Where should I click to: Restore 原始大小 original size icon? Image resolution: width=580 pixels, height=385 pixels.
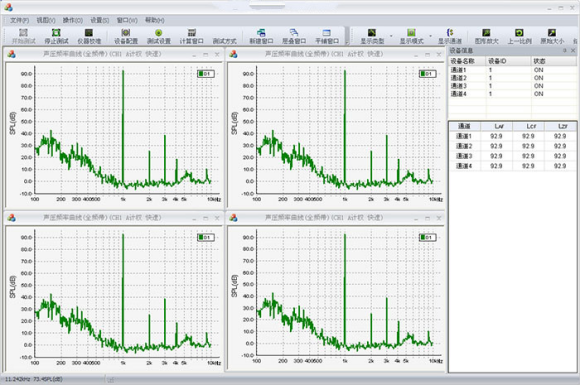(x=552, y=36)
